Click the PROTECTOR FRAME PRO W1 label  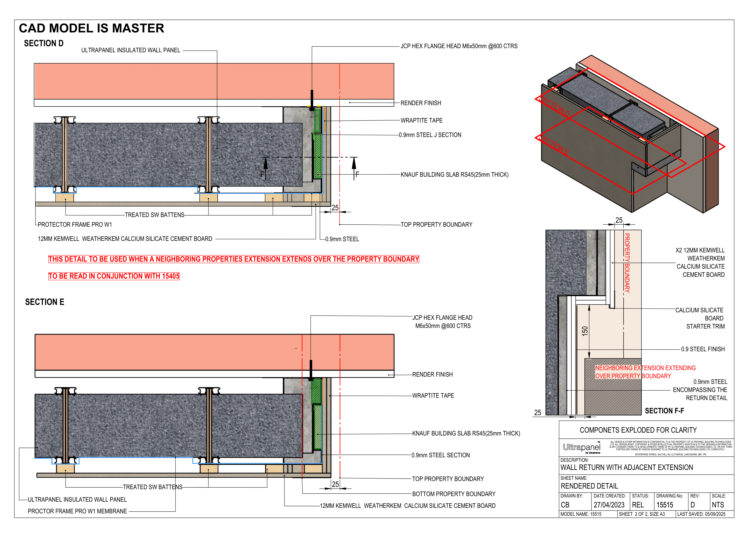click(x=75, y=225)
